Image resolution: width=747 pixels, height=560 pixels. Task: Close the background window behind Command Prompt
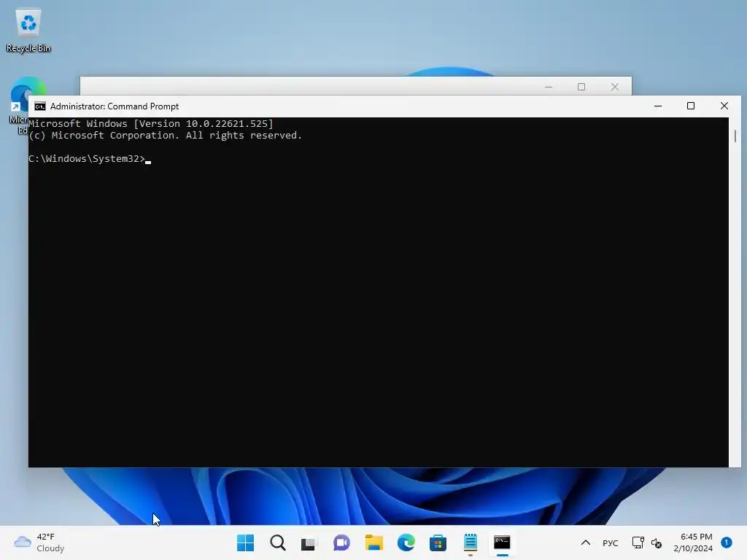pyautogui.click(x=614, y=87)
